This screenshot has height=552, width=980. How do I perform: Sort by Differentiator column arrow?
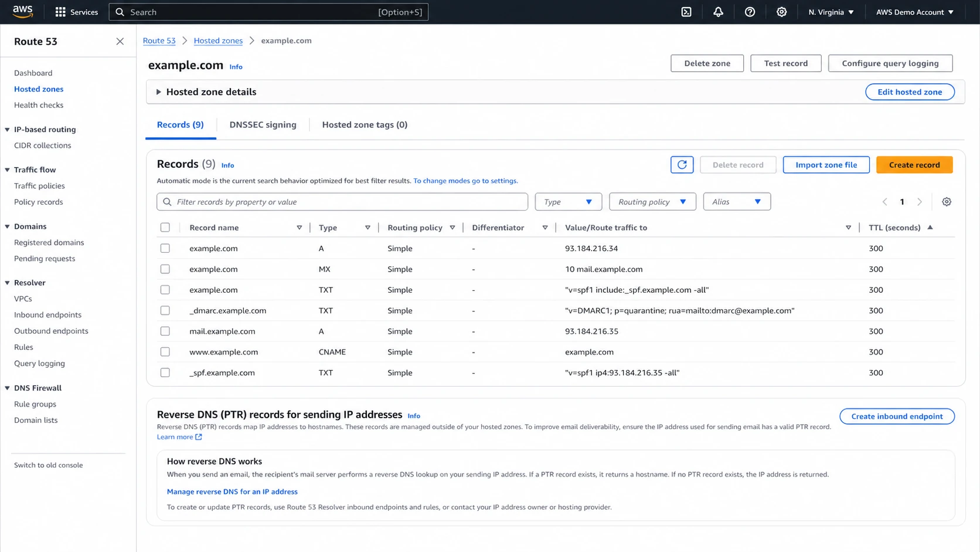pos(545,228)
